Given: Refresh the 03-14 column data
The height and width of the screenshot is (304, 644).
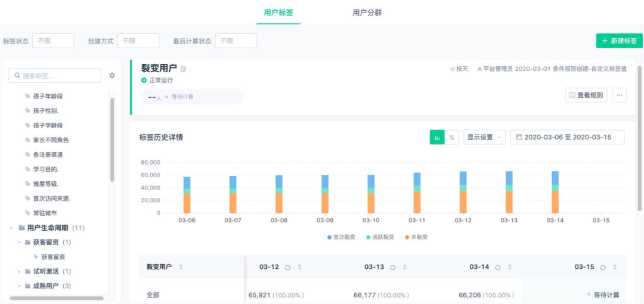Looking at the screenshot, I should coord(498,267).
